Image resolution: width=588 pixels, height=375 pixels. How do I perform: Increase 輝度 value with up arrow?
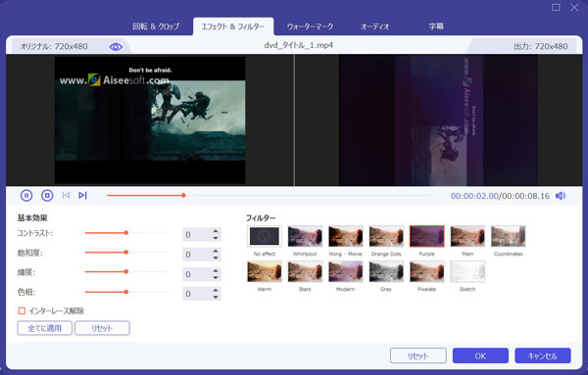pyautogui.click(x=216, y=270)
